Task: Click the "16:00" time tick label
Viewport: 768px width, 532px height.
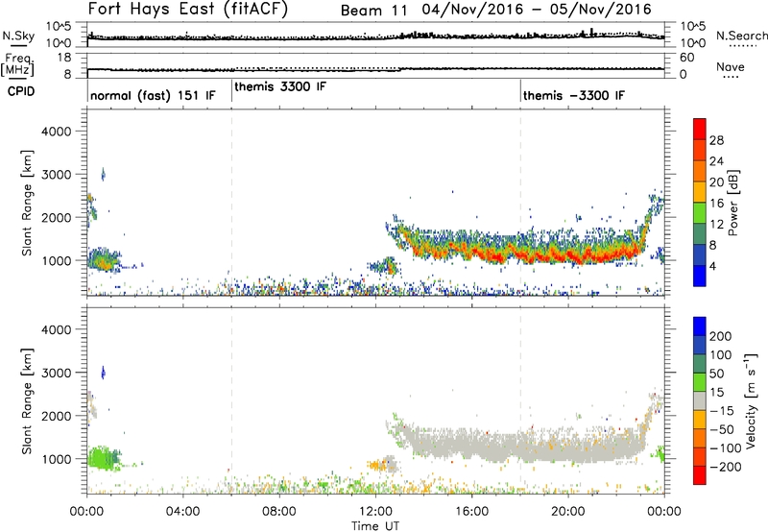Action: (x=471, y=512)
